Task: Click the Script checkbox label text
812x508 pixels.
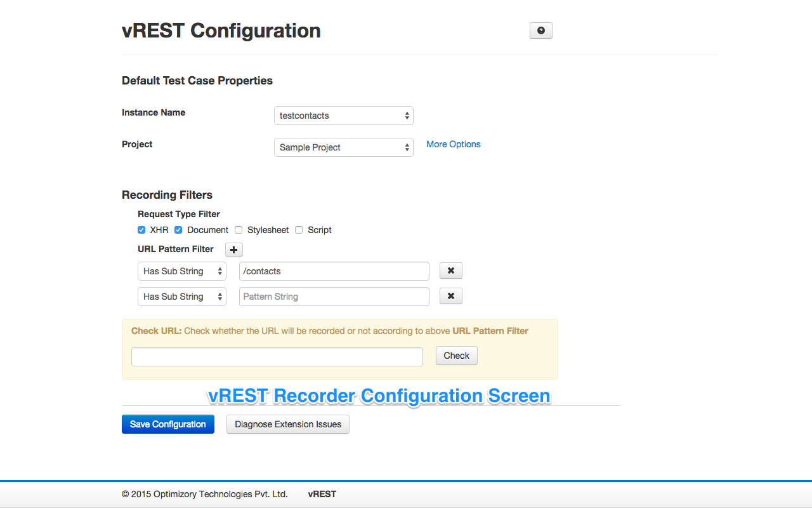Action: pyautogui.click(x=320, y=230)
